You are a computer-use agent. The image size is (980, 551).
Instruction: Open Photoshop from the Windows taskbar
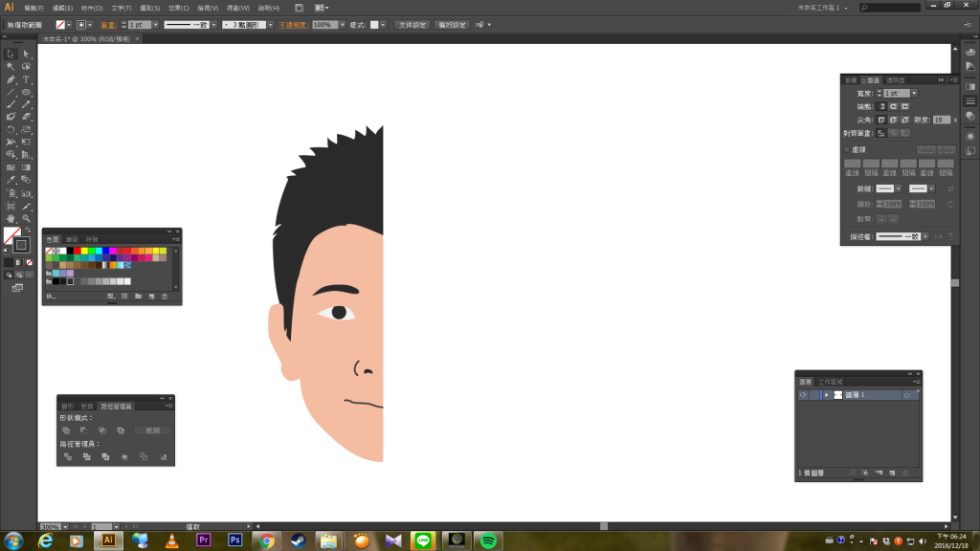point(234,540)
